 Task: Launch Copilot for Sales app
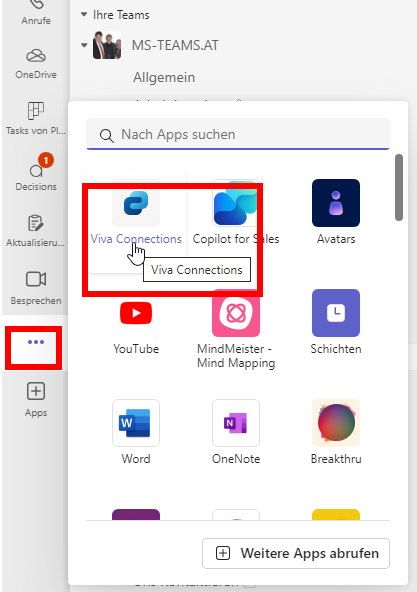pyautogui.click(x=236, y=213)
